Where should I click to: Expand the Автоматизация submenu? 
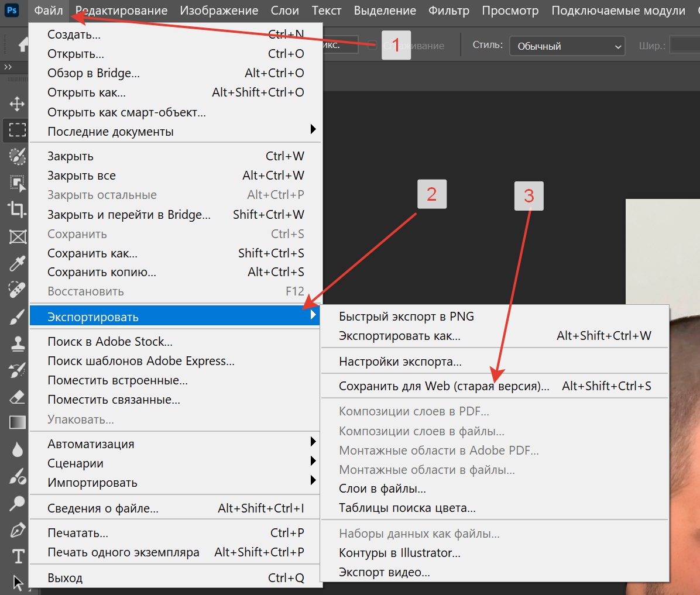tap(175, 444)
